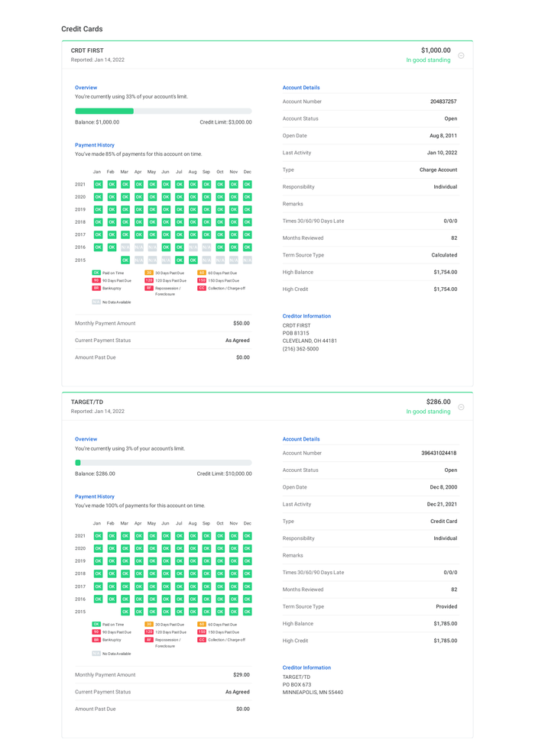Click 90 Days Past Due badge, TARGET/TD
The height and width of the screenshot is (756, 535).
(x=96, y=632)
